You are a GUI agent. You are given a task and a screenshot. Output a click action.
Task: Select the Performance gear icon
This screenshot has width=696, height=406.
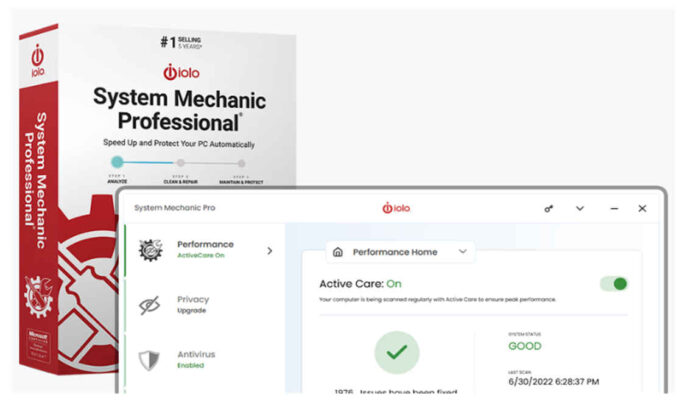click(x=150, y=250)
